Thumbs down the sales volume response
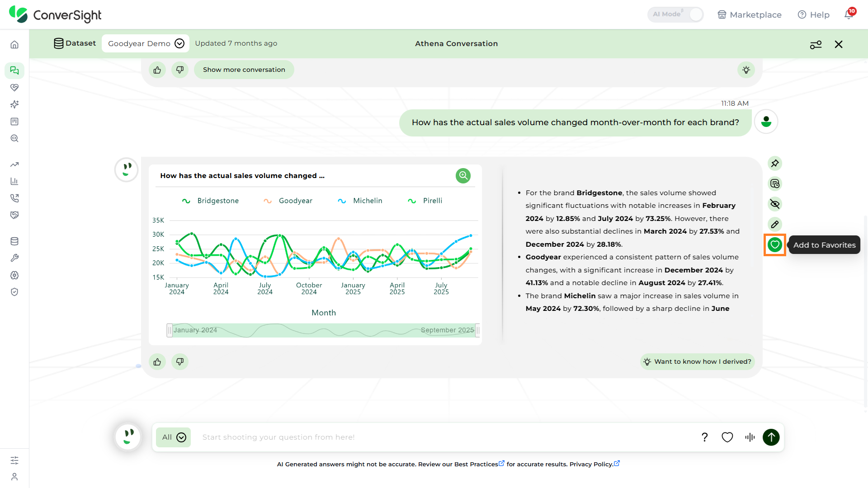This screenshot has width=868, height=488. pyautogui.click(x=180, y=361)
